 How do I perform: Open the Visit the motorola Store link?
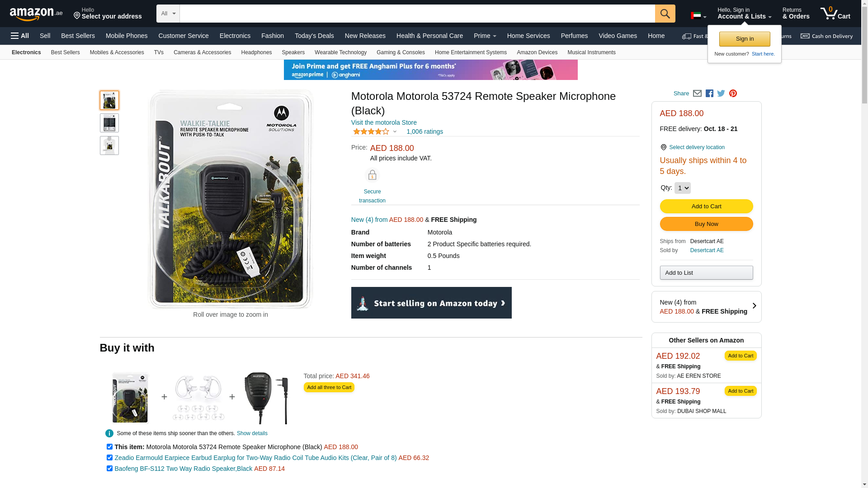pyautogui.click(x=384, y=122)
